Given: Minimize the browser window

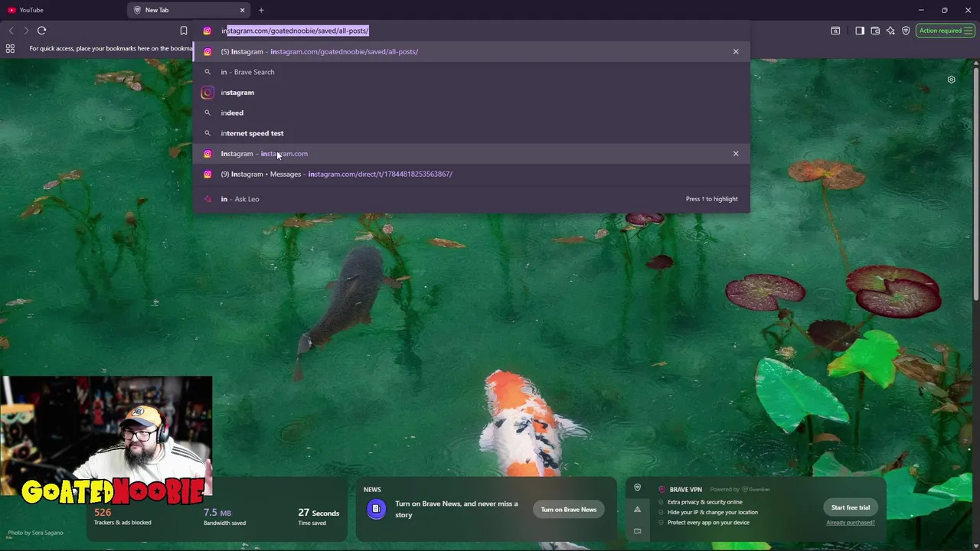Looking at the screenshot, I should [921, 10].
